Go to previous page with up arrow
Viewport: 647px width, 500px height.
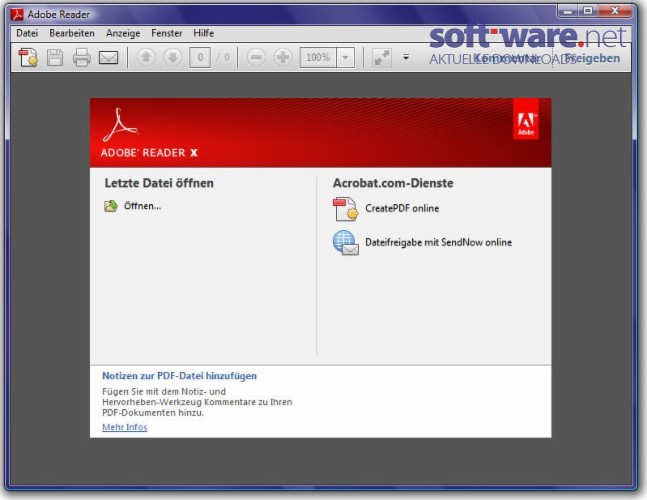146,57
